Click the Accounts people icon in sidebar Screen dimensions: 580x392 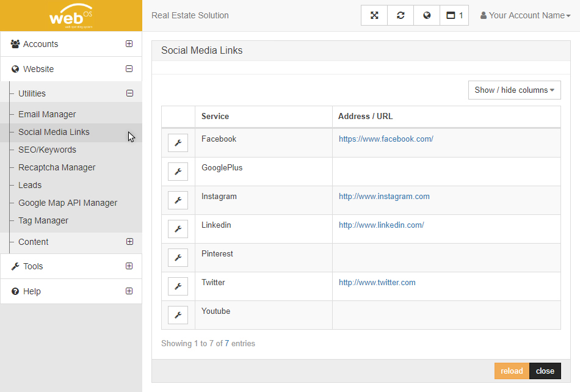click(x=15, y=44)
